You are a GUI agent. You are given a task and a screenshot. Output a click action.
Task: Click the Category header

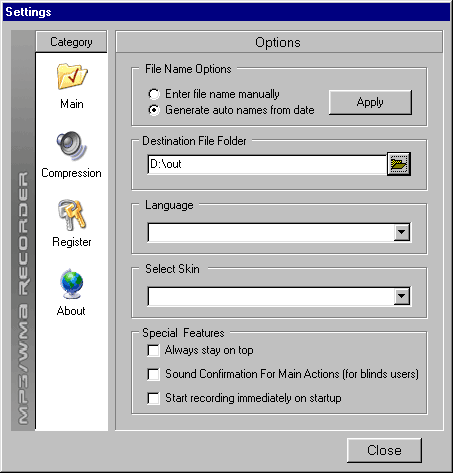71,42
